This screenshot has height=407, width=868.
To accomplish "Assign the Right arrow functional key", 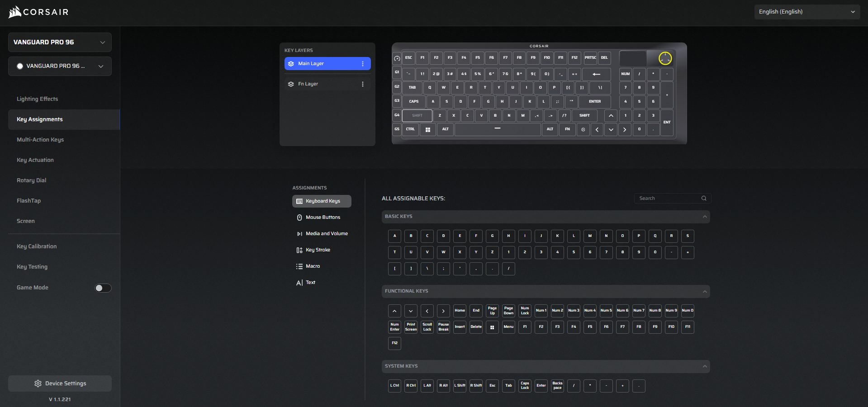I will pyautogui.click(x=443, y=311).
